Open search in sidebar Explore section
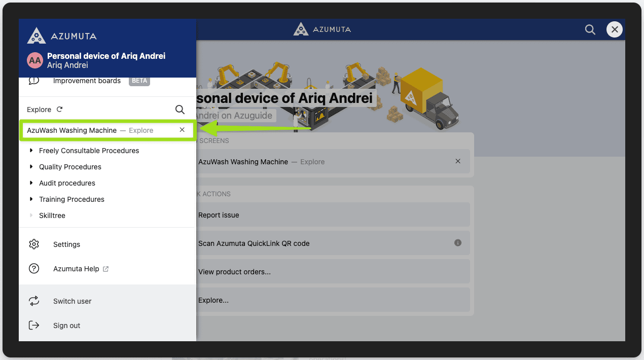Screen dimensions: 644x360 (x=180, y=110)
